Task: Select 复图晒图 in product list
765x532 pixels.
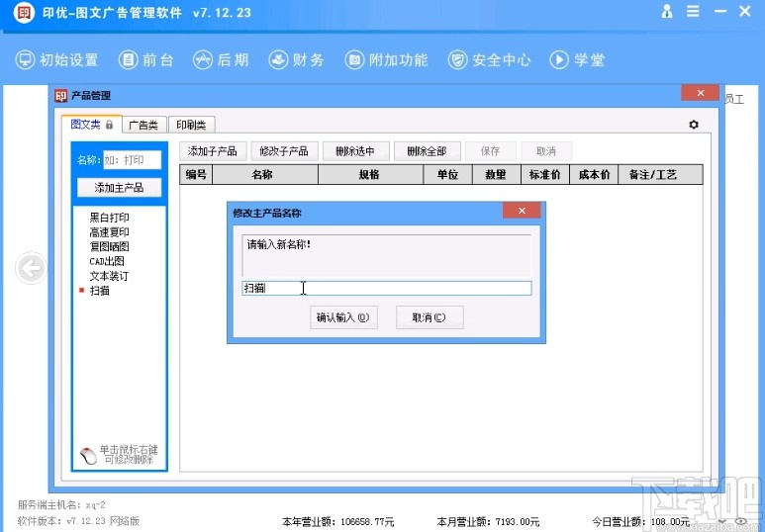Action: tap(109, 247)
